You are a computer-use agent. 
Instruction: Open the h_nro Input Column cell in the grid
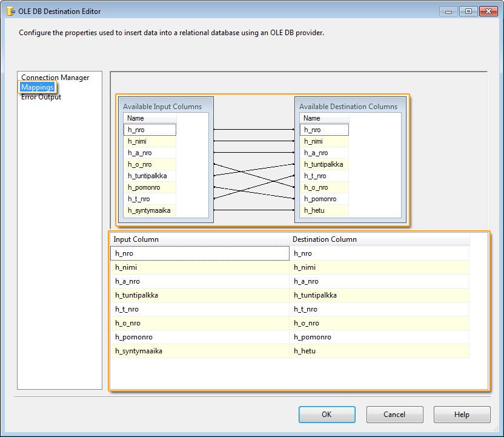coord(200,253)
